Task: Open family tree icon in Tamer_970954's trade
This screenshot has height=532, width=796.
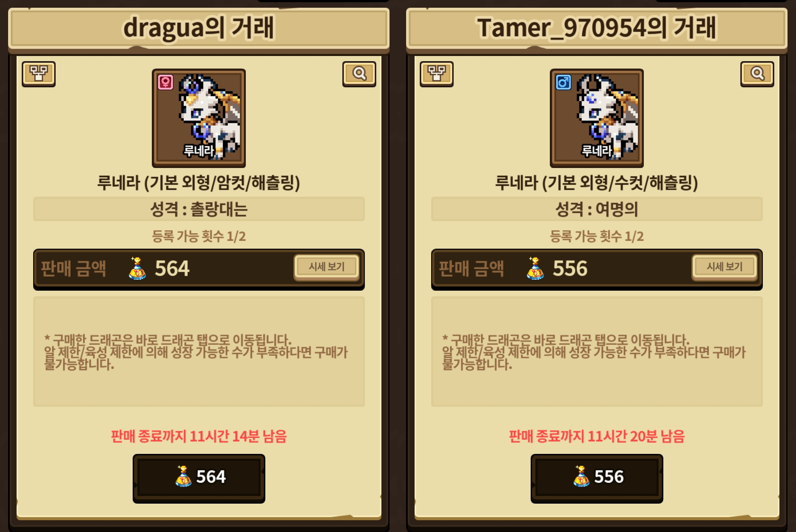Action: (437, 74)
